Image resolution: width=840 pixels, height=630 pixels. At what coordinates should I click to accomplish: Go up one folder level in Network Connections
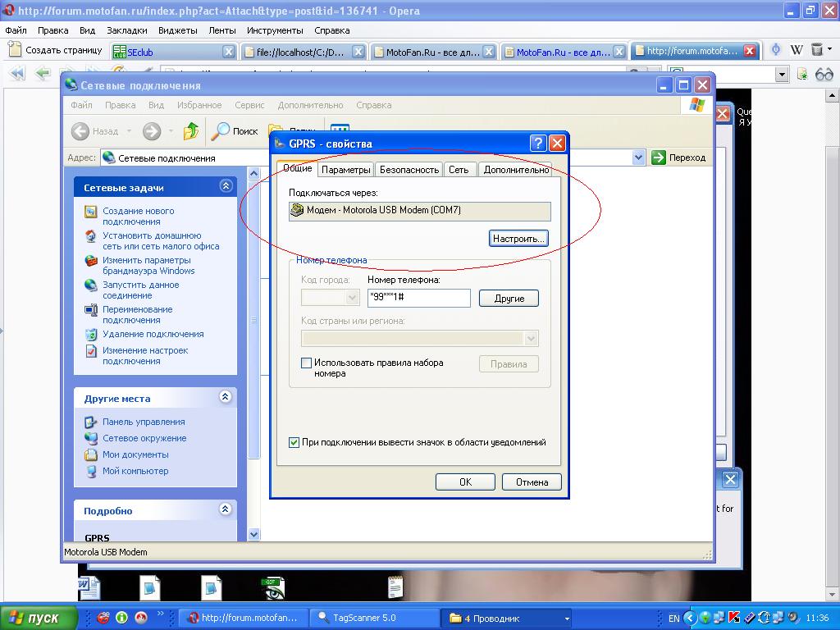point(190,130)
